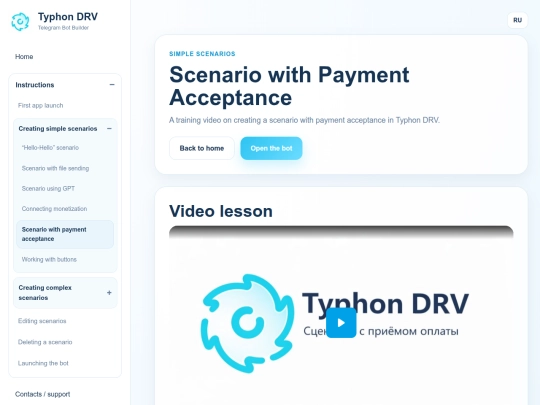
Task: Open the Home page link
Action: coord(24,56)
